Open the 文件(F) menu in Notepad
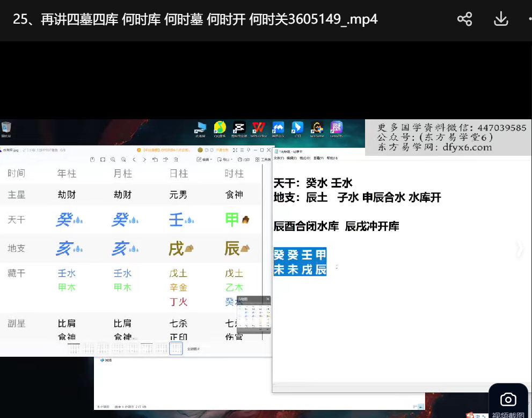 pos(278,158)
